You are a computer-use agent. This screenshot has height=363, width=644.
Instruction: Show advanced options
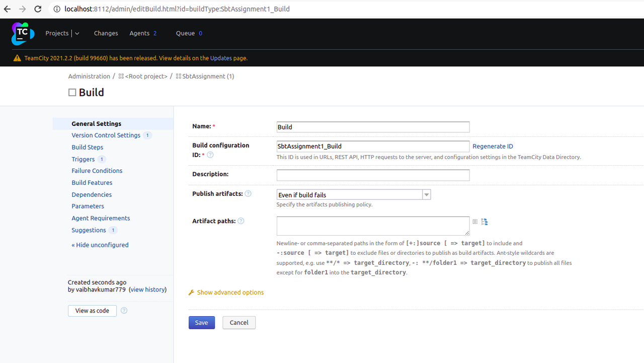(x=230, y=292)
